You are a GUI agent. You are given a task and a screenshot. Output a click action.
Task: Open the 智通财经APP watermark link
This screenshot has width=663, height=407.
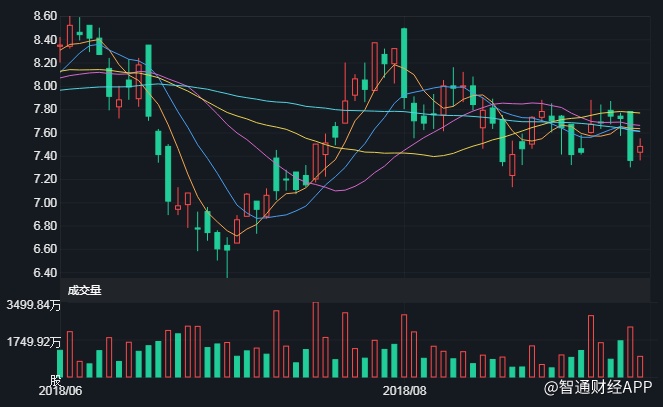598,384
